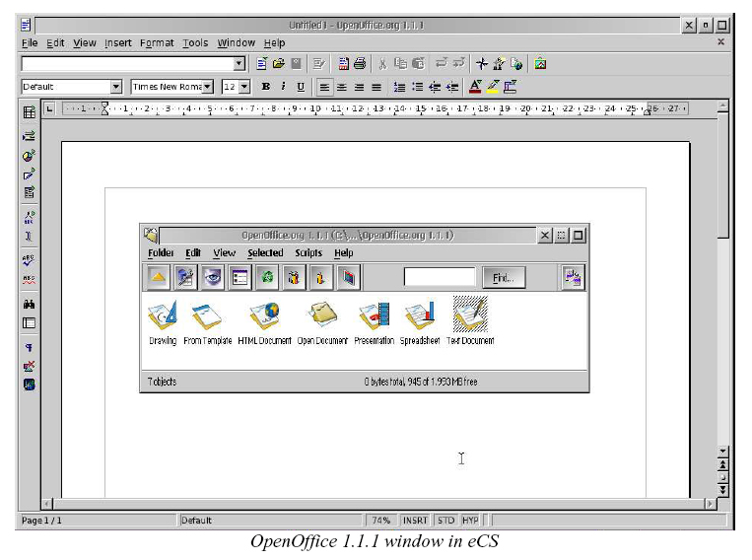Open the File menu
Viewport: 752px width, 560px height.
(30, 42)
